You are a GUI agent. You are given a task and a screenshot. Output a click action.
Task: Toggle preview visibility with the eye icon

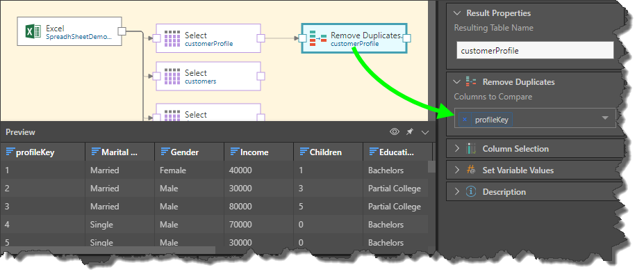pos(394,132)
